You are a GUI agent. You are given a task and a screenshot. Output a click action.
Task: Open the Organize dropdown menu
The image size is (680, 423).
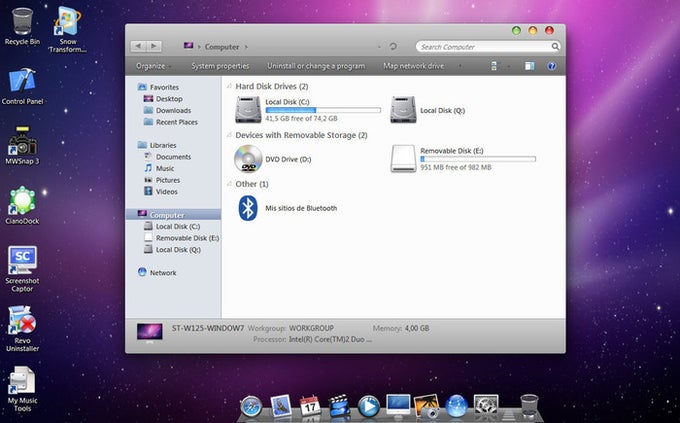[153, 66]
